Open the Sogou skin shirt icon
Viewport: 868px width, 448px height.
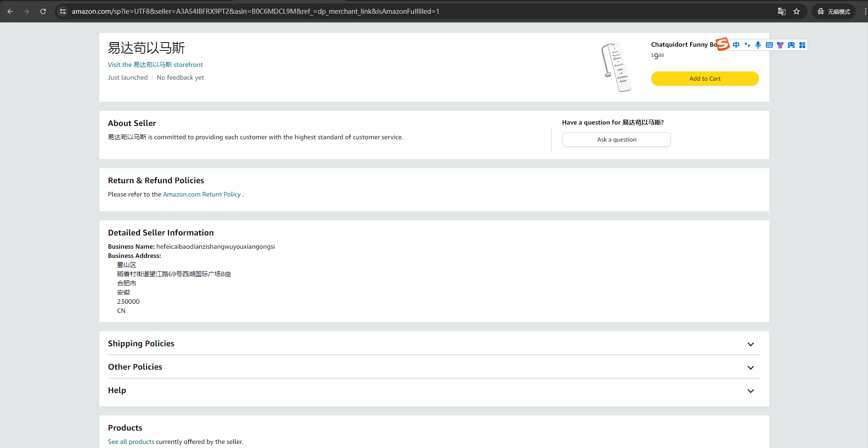click(x=780, y=45)
